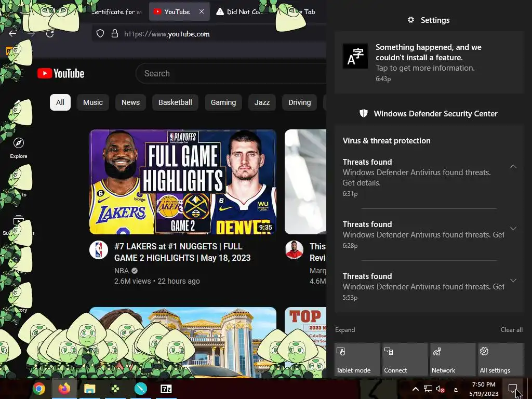Select the News filter chip

(x=130, y=102)
